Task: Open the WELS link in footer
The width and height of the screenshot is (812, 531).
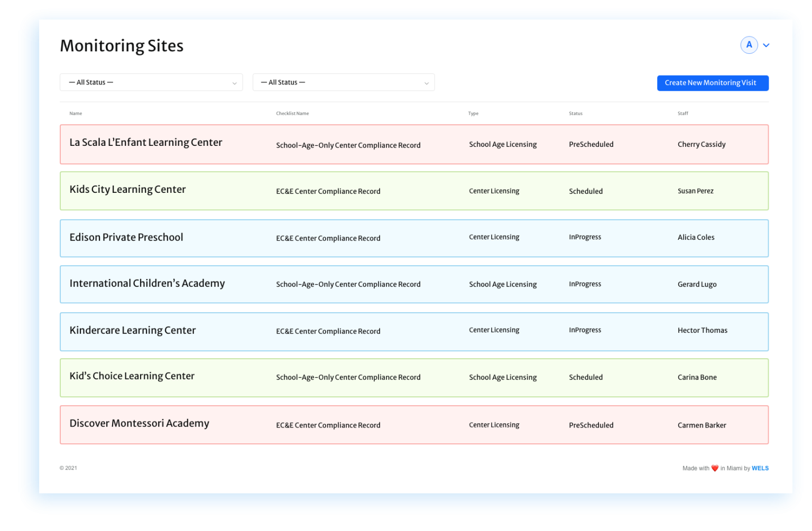Action: click(760, 468)
